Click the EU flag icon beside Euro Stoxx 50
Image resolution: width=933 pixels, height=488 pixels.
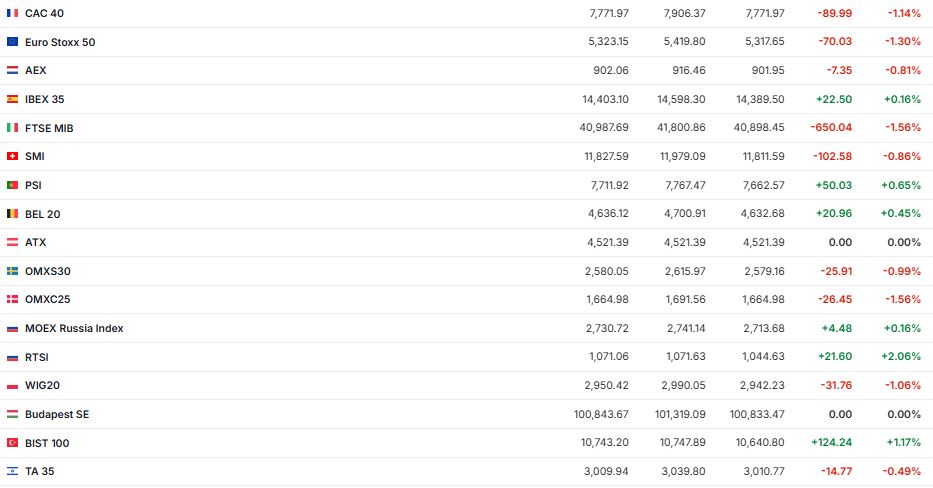pyautogui.click(x=12, y=42)
